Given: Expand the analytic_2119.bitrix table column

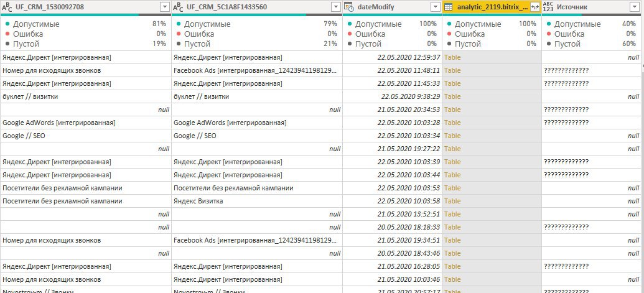Looking at the screenshot, I should click(534, 7).
